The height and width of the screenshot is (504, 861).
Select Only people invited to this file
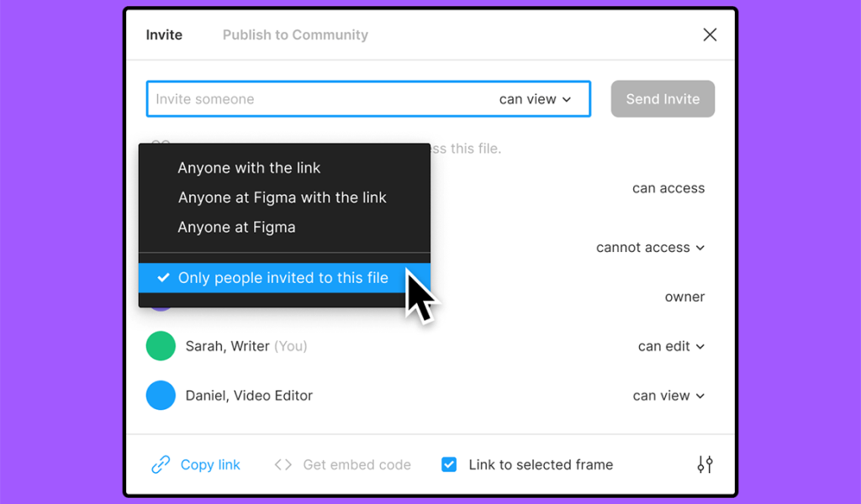pos(284,277)
